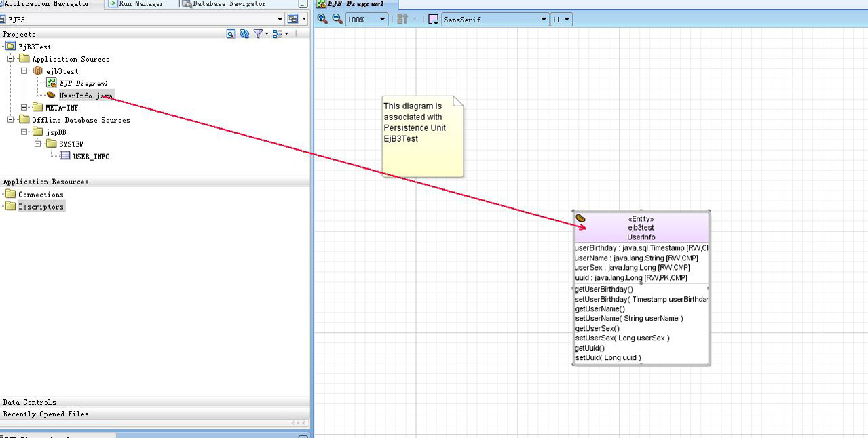Select UserInfo.java in the project tree
This screenshot has height=438, width=868.
86,96
